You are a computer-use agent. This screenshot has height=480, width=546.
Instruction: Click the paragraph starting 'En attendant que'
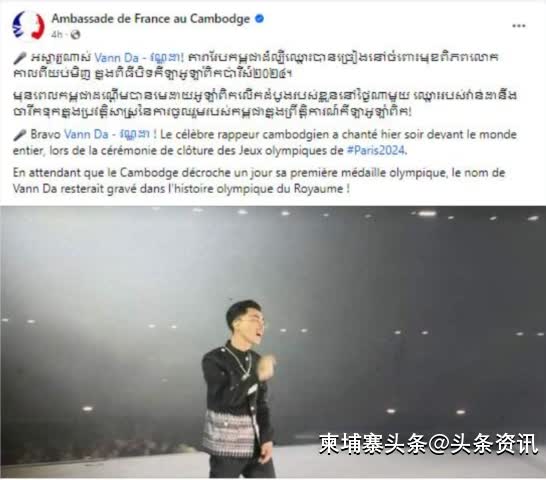click(259, 181)
